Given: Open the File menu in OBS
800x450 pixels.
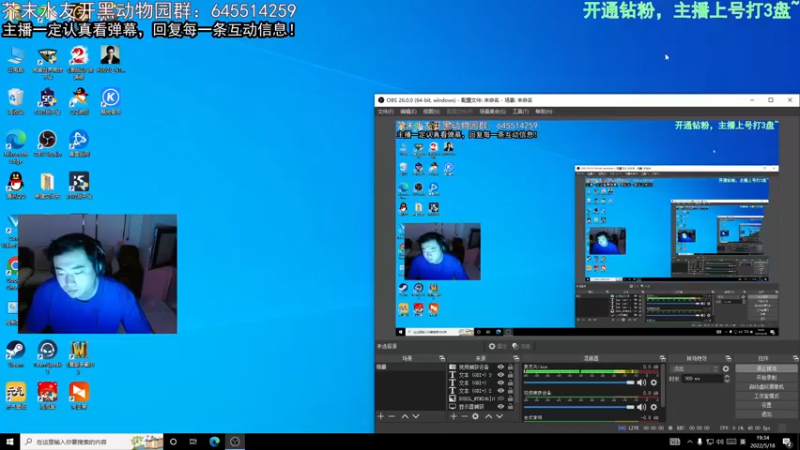Looking at the screenshot, I should (x=385, y=111).
